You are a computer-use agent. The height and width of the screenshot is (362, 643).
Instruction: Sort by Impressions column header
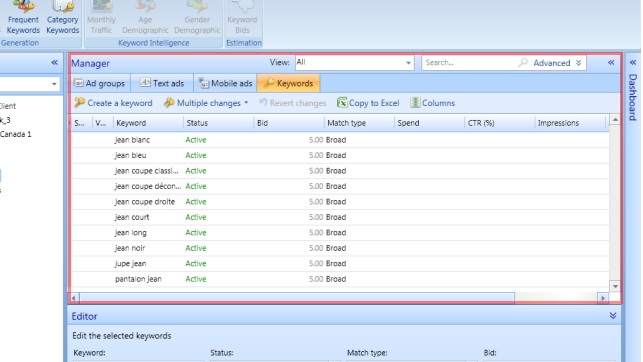click(x=570, y=123)
